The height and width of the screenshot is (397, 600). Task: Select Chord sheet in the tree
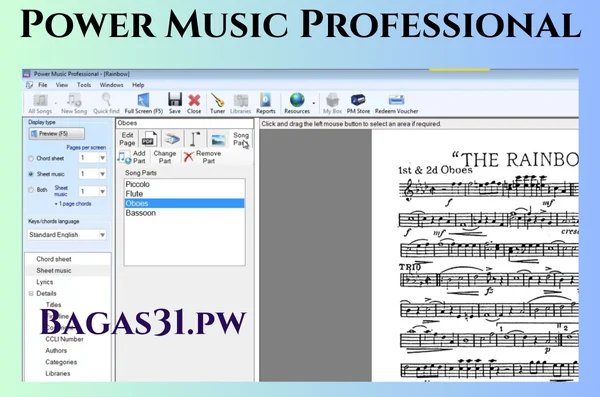tap(54, 259)
